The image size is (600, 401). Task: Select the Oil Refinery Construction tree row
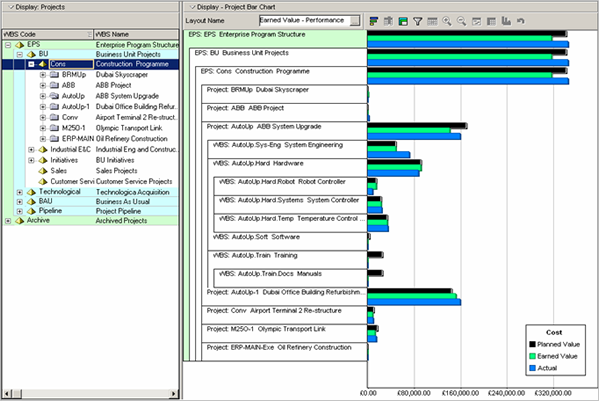(90, 139)
